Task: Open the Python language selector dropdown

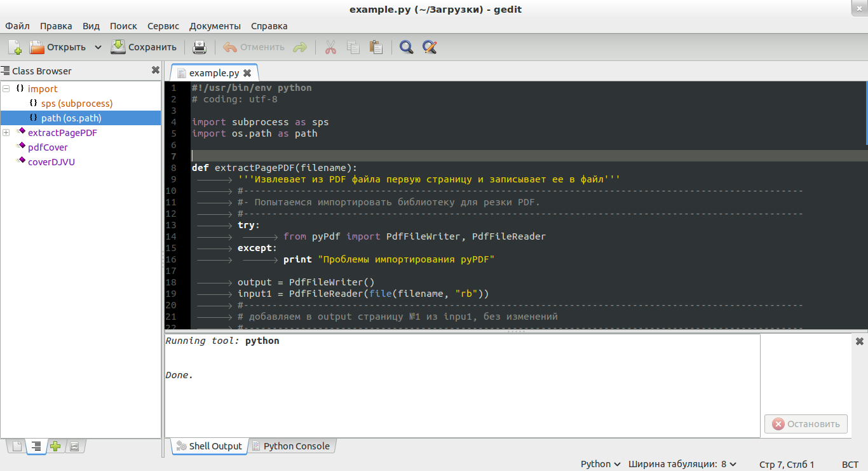Action: pos(600,464)
